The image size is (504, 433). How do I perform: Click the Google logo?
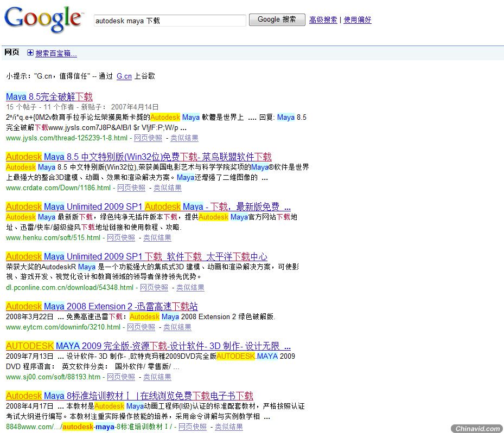tap(44, 20)
